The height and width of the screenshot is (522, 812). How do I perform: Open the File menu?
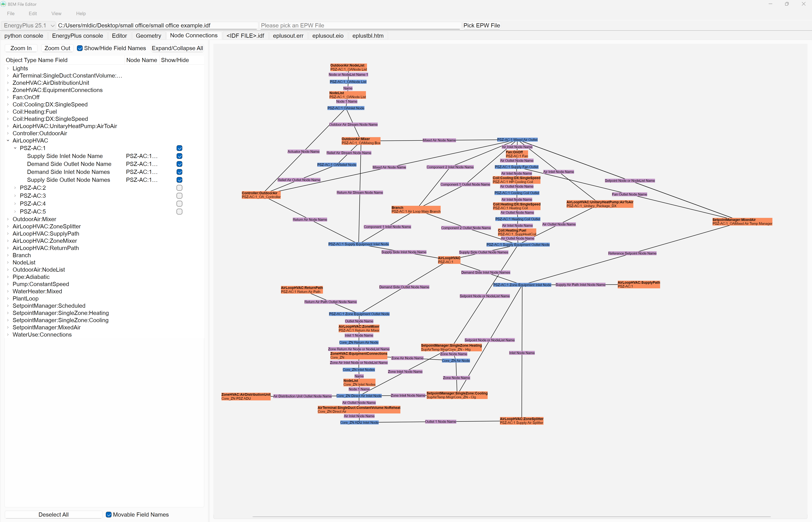[11, 14]
